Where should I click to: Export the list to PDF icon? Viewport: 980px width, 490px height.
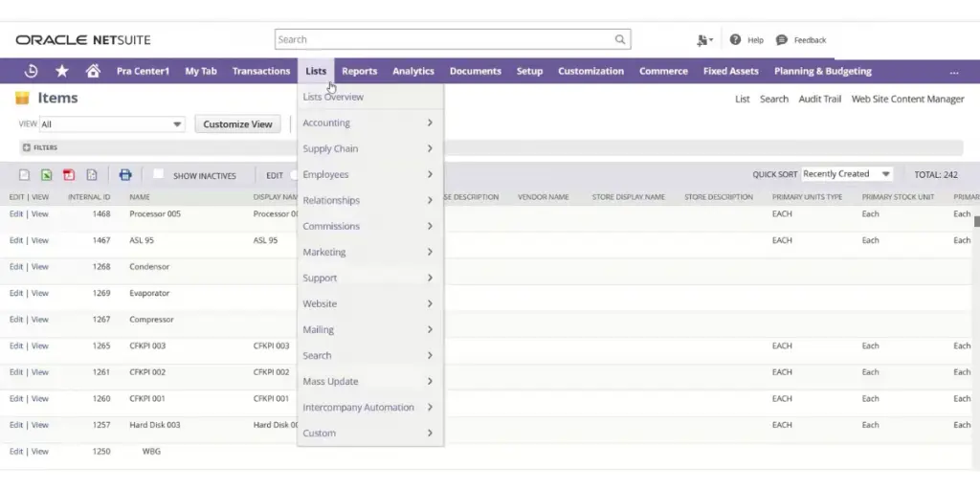69,175
